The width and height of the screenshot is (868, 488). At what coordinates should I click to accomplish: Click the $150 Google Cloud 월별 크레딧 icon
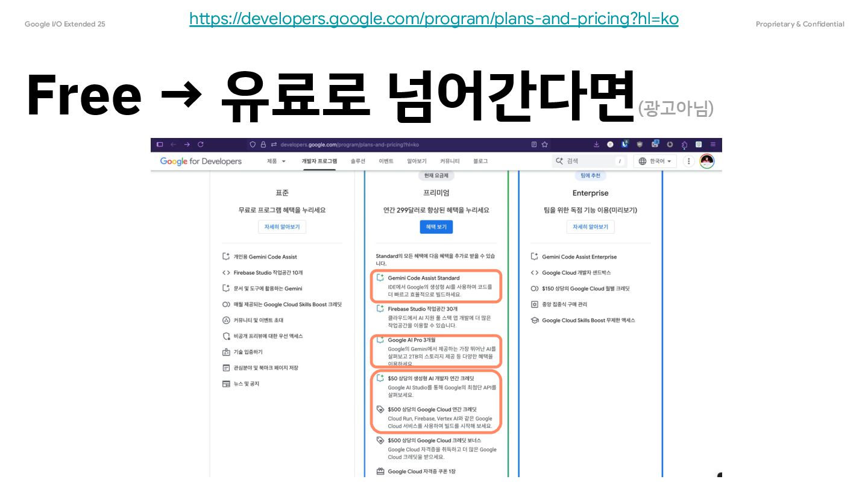534,289
